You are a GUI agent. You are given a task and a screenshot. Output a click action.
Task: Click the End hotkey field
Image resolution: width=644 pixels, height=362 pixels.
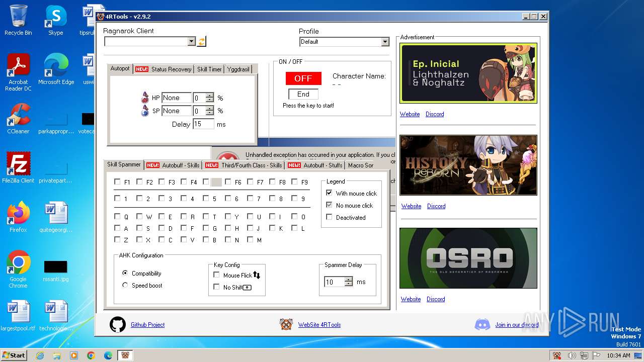303,94
